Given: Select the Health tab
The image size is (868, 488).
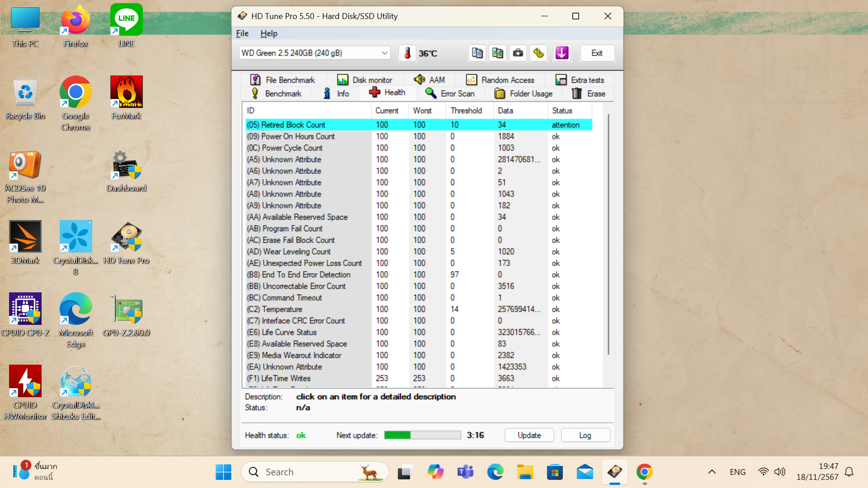Looking at the screenshot, I should [x=387, y=93].
